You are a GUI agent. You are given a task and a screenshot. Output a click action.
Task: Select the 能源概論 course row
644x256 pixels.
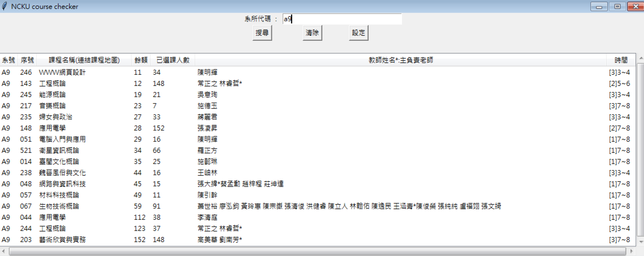coord(318,95)
